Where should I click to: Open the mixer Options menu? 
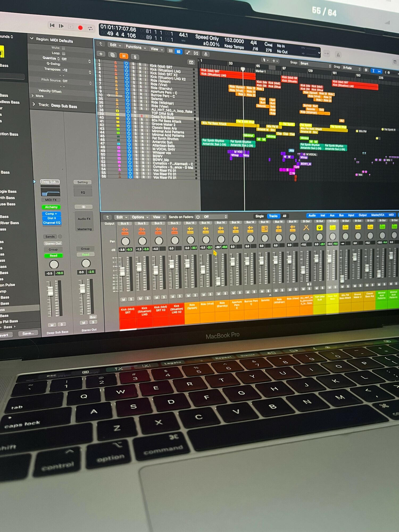[x=140, y=217]
